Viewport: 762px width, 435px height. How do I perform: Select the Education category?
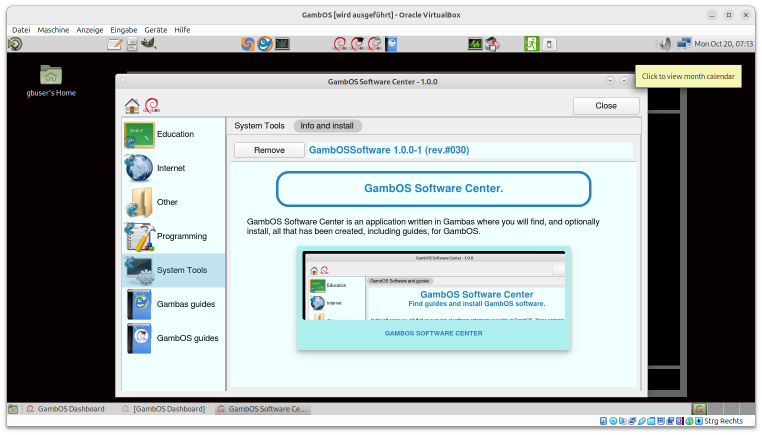point(173,134)
